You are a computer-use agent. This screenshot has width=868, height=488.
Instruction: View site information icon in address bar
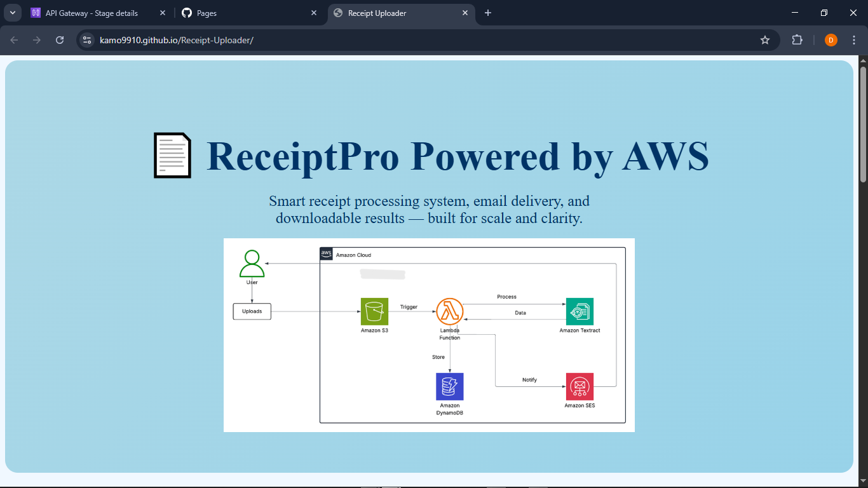[x=88, y=40]
